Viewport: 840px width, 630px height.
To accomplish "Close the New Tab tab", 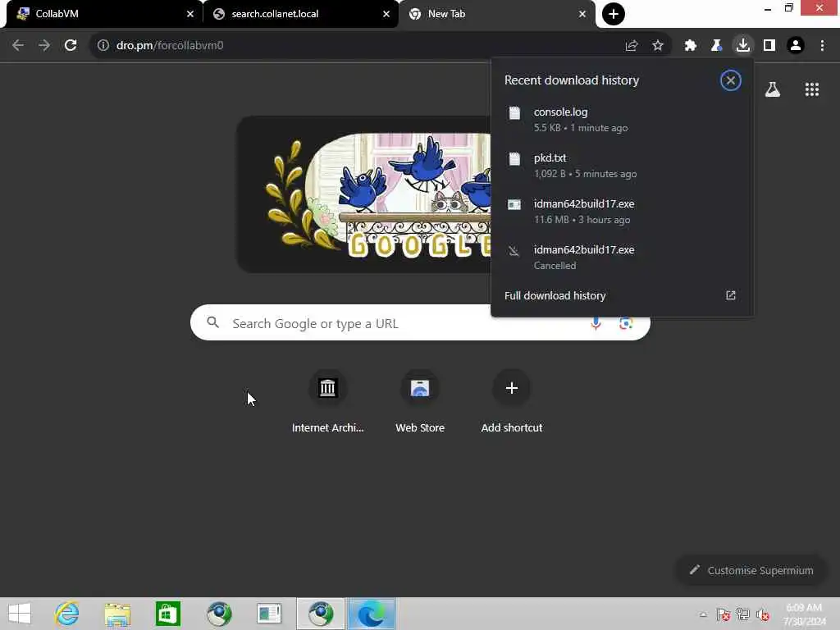I will point(582,14).
